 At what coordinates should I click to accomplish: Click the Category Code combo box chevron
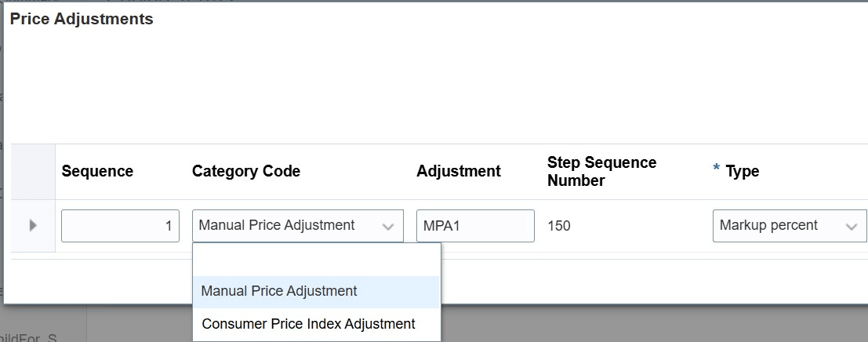387,226
